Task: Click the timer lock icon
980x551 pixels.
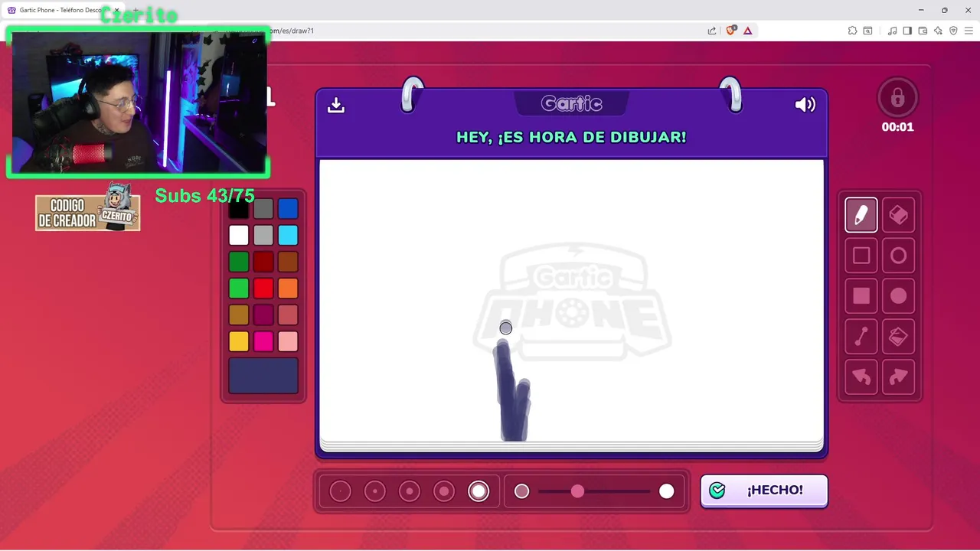Action: tap(897, 98)
